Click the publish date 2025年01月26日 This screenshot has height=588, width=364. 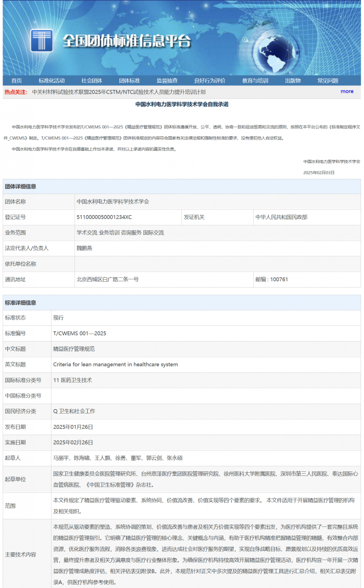(x=73, y=427)
